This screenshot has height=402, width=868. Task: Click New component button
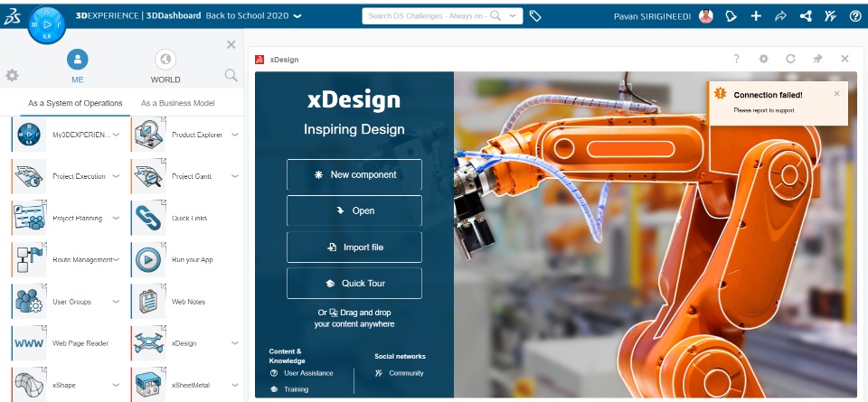click(x=354, y=174)
